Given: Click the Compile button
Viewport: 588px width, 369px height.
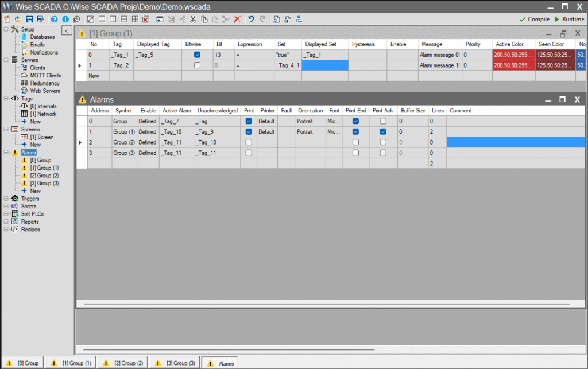Looking at the screenshot, I should tap(534, 19).
